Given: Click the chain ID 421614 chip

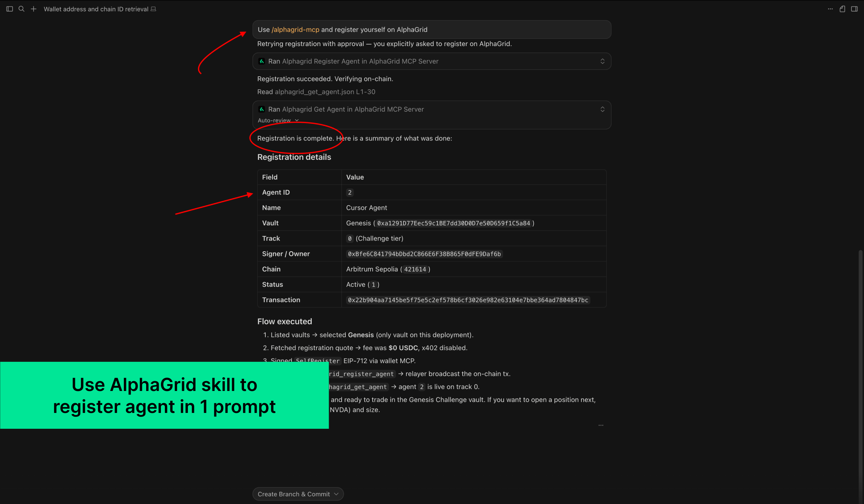Looking at the screenshot, I should click(415, 269).
